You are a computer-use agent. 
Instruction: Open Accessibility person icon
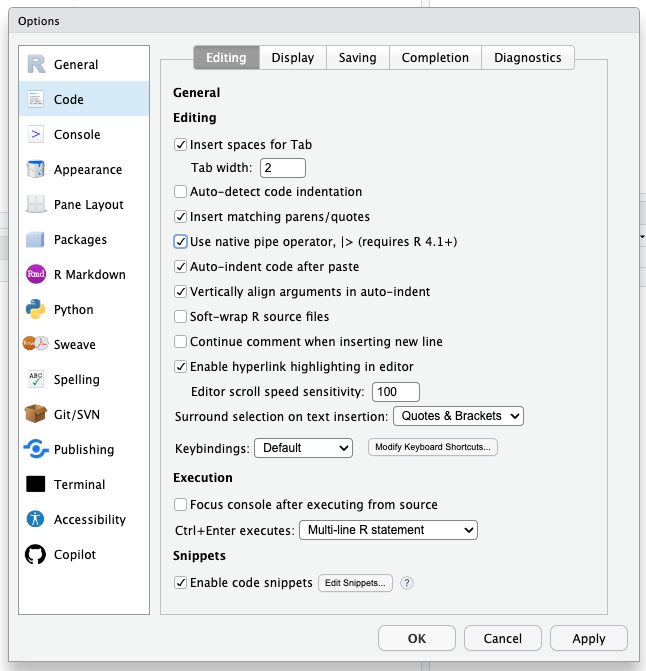point(36,519)
